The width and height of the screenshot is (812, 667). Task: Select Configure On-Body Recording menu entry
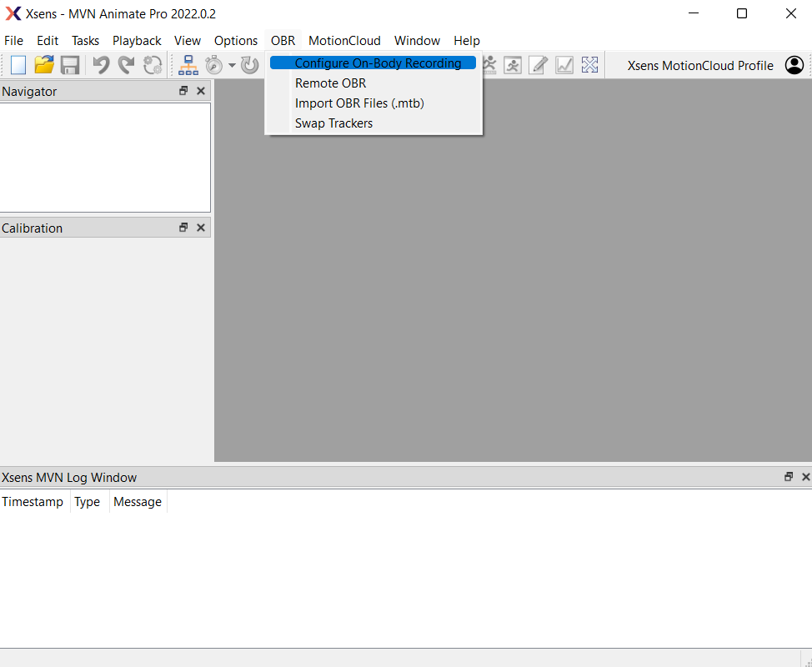pyautogui.click(x=378, y=63)
